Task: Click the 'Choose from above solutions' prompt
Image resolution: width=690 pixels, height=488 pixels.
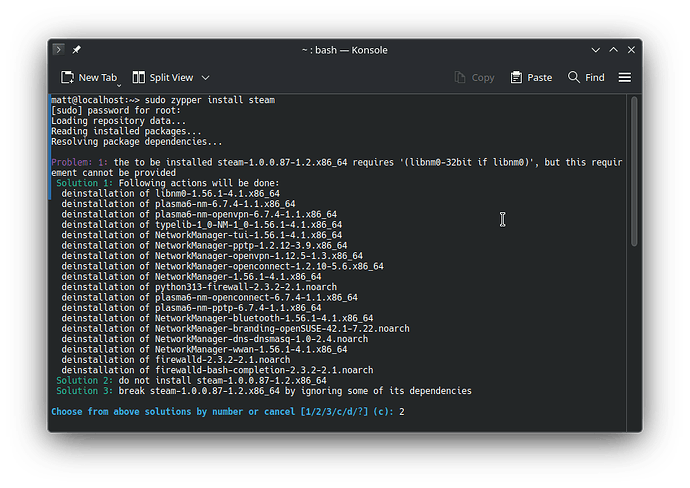Action: (222, 412)
